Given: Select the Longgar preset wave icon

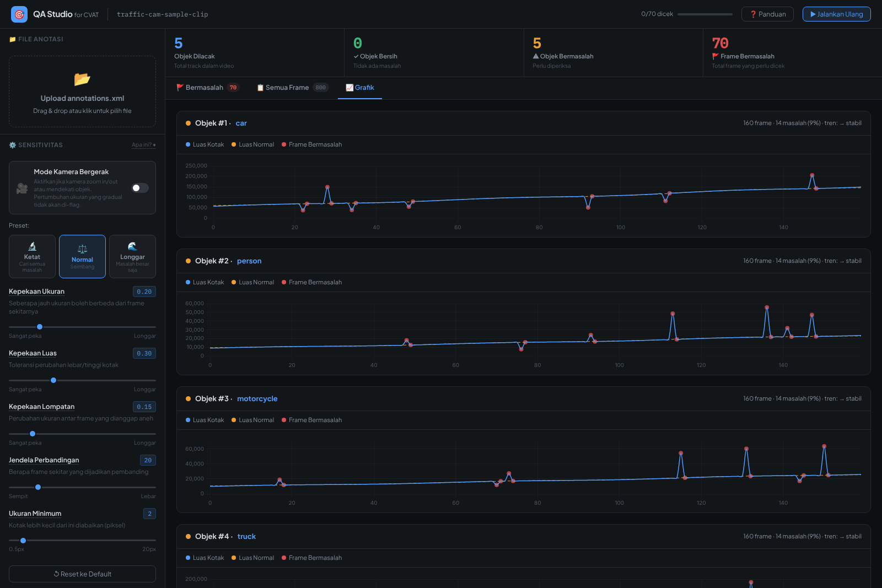Looking at the screenshot, I should point(132,246).
